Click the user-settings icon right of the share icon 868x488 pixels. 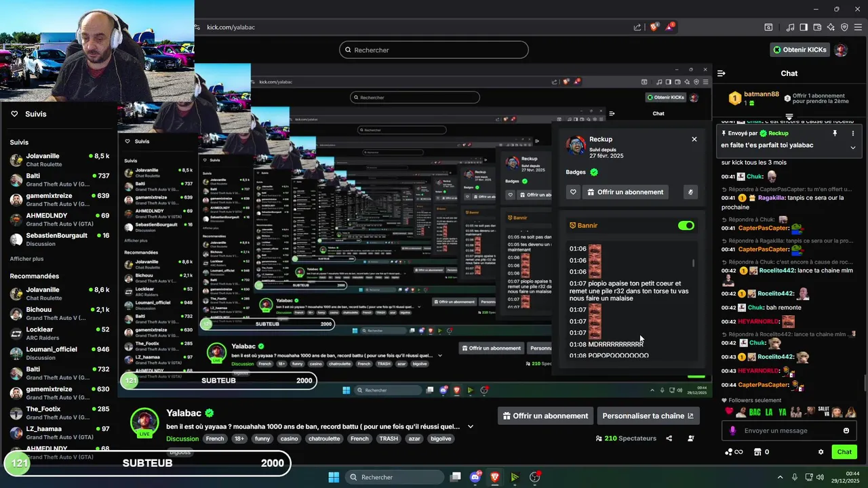point(691,439)
